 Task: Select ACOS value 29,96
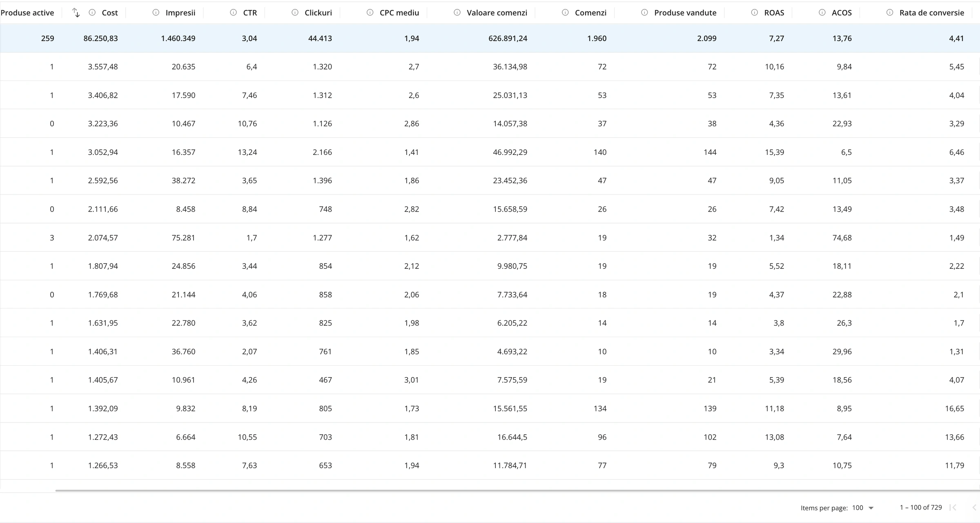[x=842, y=351]
